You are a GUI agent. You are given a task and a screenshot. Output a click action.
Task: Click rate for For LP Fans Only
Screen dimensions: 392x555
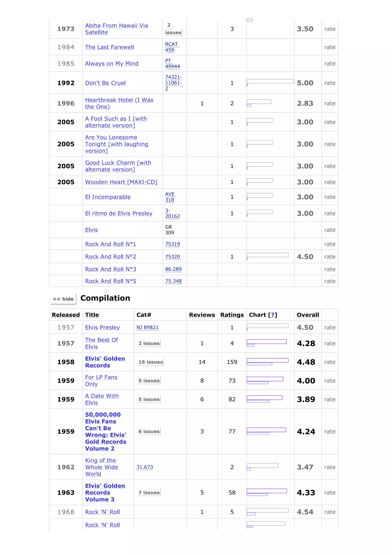pos(330,381)
